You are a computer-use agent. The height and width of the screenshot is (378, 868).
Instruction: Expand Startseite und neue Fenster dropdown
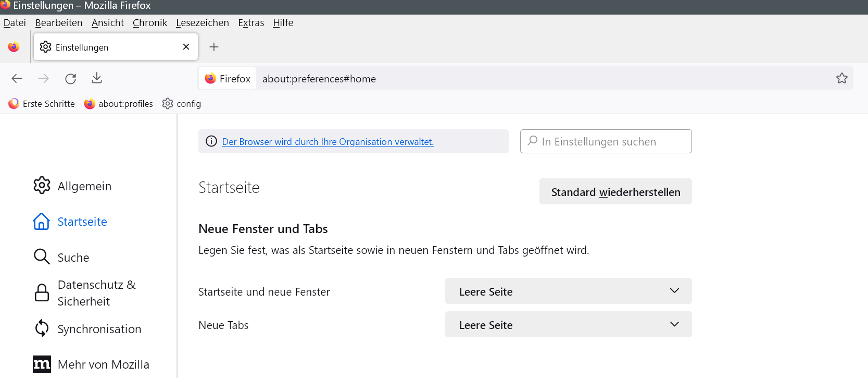(568, 291)
